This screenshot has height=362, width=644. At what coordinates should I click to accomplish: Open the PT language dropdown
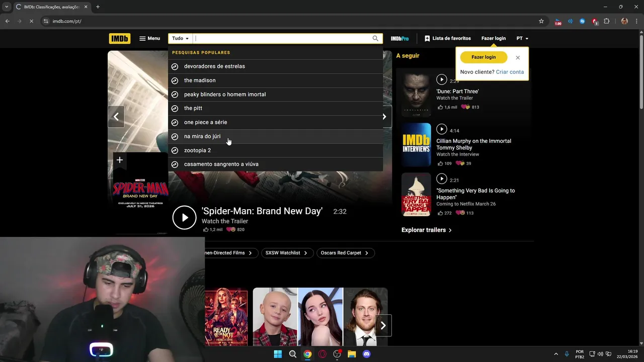tap(522, 38)
